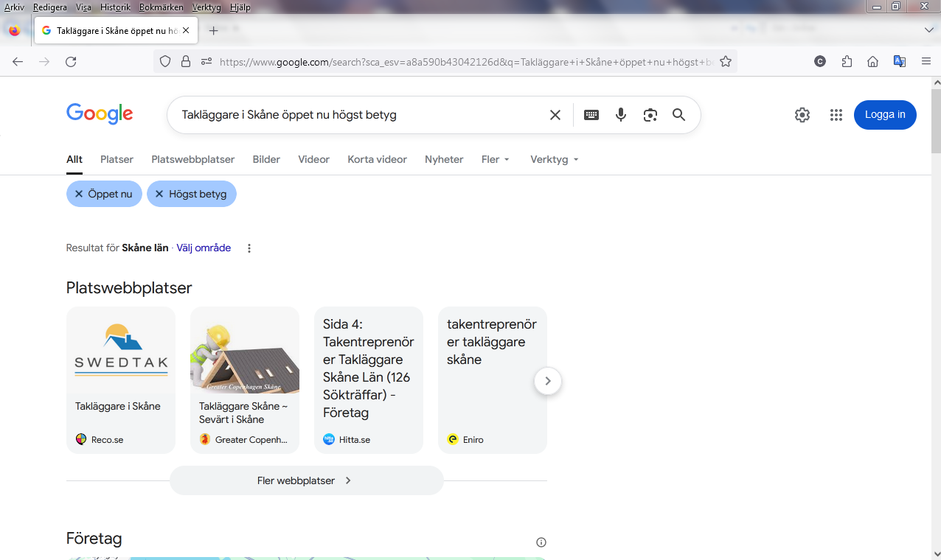Click the voice search microphone icon
The image size is (941, 560).
tap(621, 115)
